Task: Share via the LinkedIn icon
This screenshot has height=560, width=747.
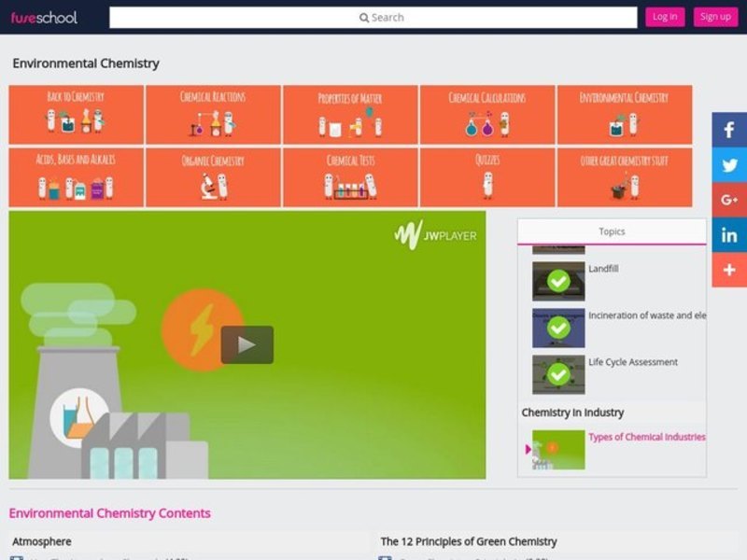Action: (728, 235)
